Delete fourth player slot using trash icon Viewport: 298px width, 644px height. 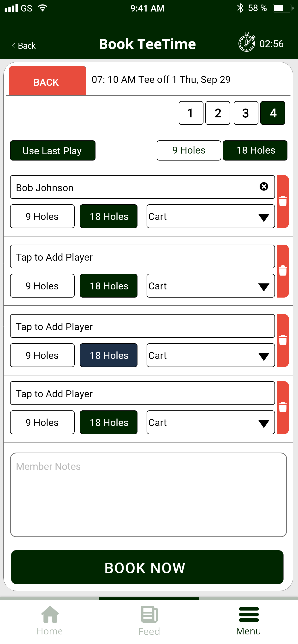pos(283,408)
